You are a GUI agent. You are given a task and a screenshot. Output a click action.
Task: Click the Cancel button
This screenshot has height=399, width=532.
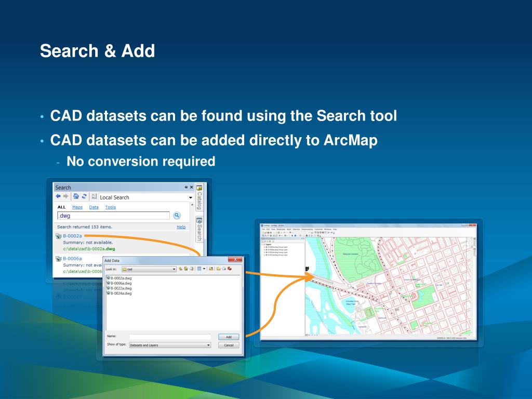(x=229, y=345)
